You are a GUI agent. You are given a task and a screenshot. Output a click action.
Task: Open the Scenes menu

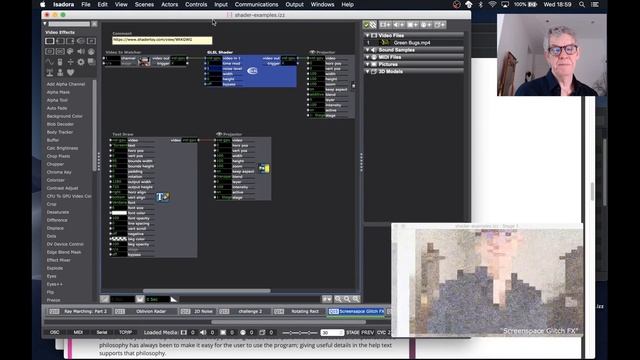pos(144,4)
